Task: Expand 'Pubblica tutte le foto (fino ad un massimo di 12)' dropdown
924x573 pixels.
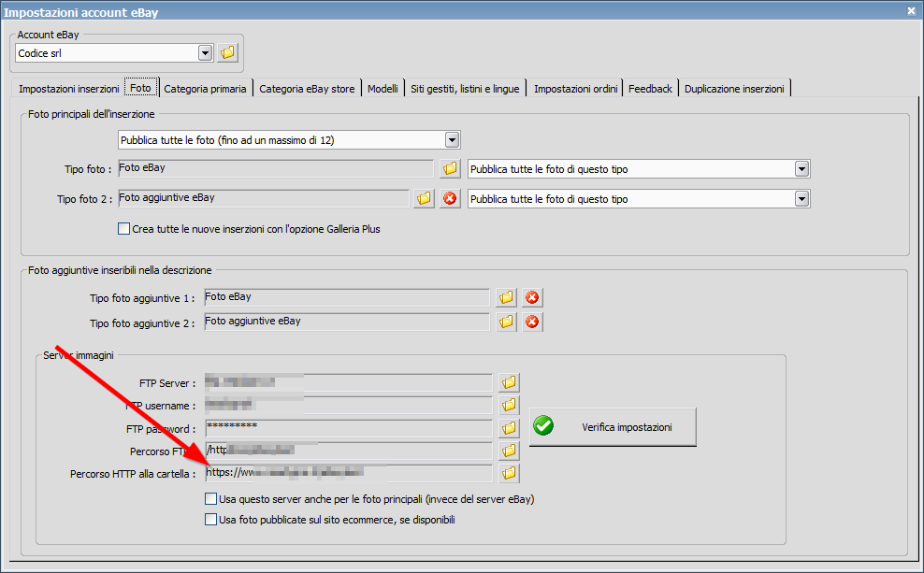Action: 452,140
